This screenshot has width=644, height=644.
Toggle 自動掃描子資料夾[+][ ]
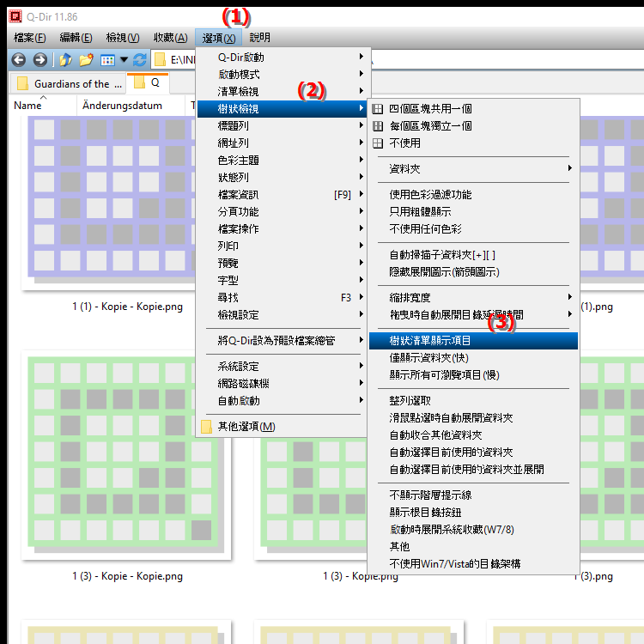[473, 255]
